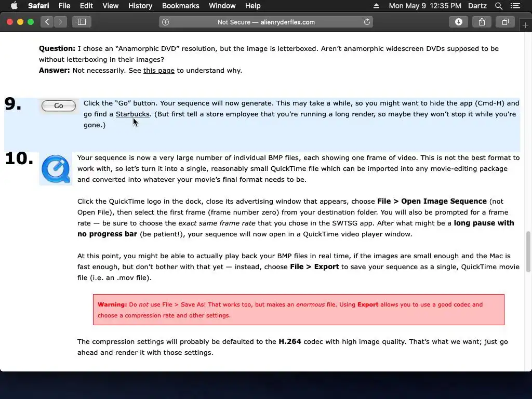The height and width of the screenshot is (399, 532).
Task: Click the page vertical scrollbar thumb
Action: pos(528,252)
